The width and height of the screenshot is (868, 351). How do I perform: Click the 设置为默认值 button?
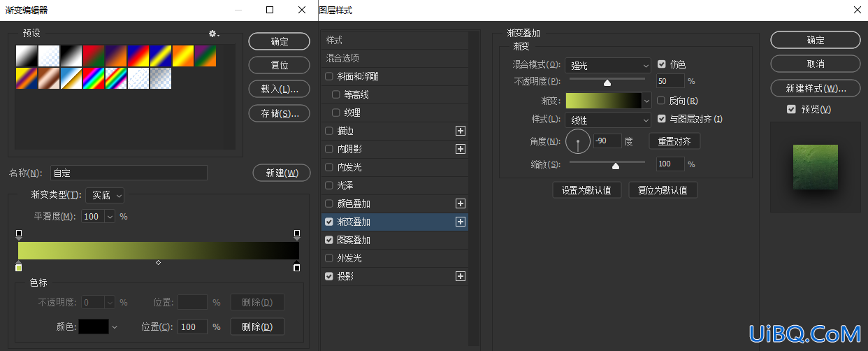click(x=586, y=189)
